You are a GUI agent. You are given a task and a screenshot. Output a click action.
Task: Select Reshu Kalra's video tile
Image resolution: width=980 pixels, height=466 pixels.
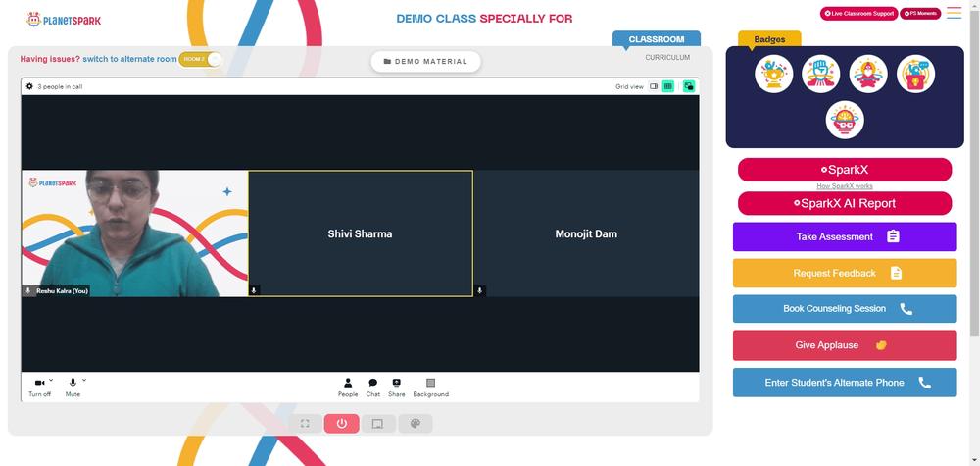click(135, 233)
